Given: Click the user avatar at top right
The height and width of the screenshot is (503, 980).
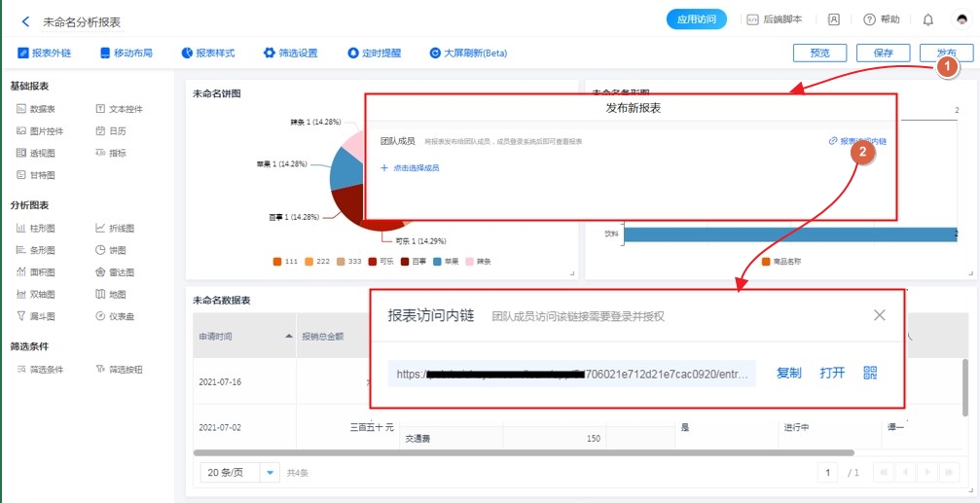Looking at the screenshot, I should 961,20.
